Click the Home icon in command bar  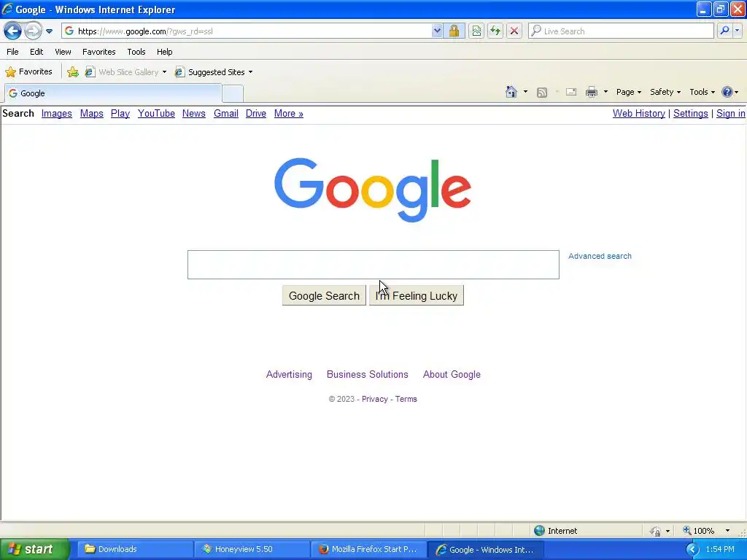click(x=511, y=92)
